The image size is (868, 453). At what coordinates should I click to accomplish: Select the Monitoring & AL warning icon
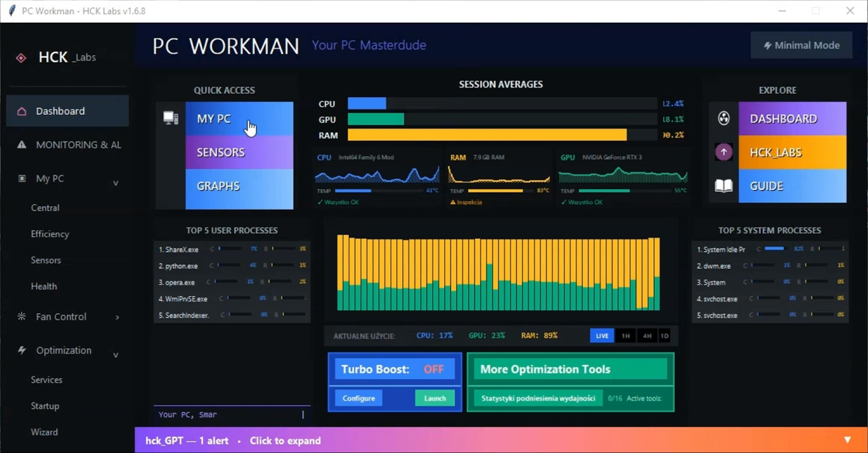pos(21,145)
